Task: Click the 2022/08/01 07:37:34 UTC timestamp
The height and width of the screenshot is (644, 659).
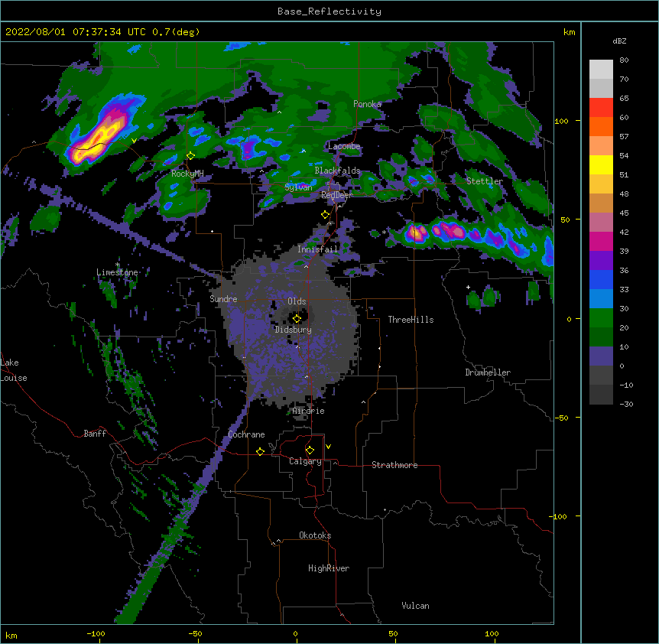Action: [x=76, y=32]
